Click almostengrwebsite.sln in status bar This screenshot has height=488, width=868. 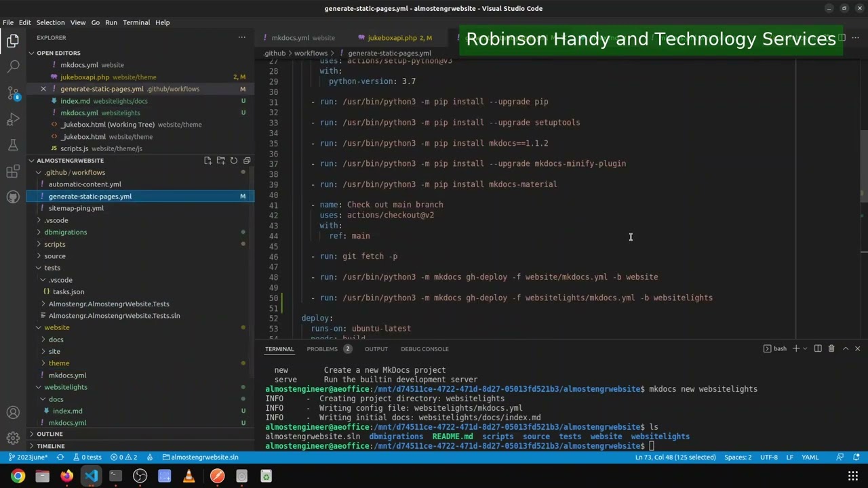click(201, 457)
